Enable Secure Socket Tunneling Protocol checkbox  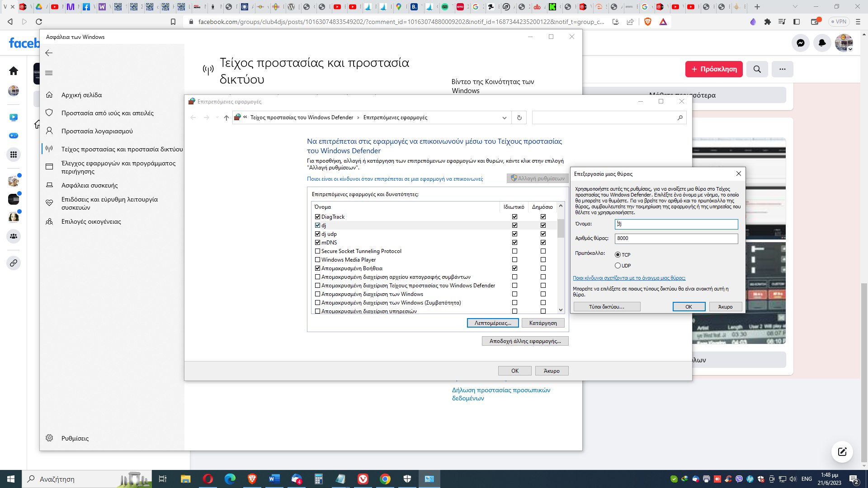[317, 251]
